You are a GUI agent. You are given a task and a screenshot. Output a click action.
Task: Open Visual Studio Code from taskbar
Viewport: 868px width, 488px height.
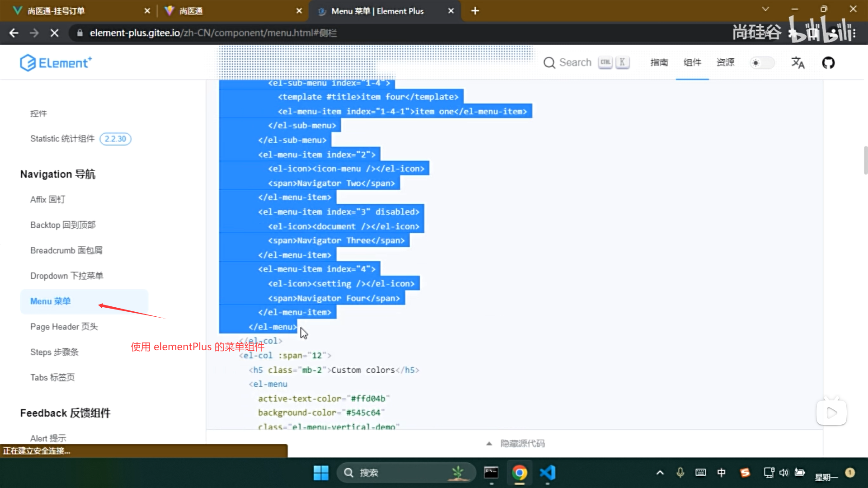point(547,473)
